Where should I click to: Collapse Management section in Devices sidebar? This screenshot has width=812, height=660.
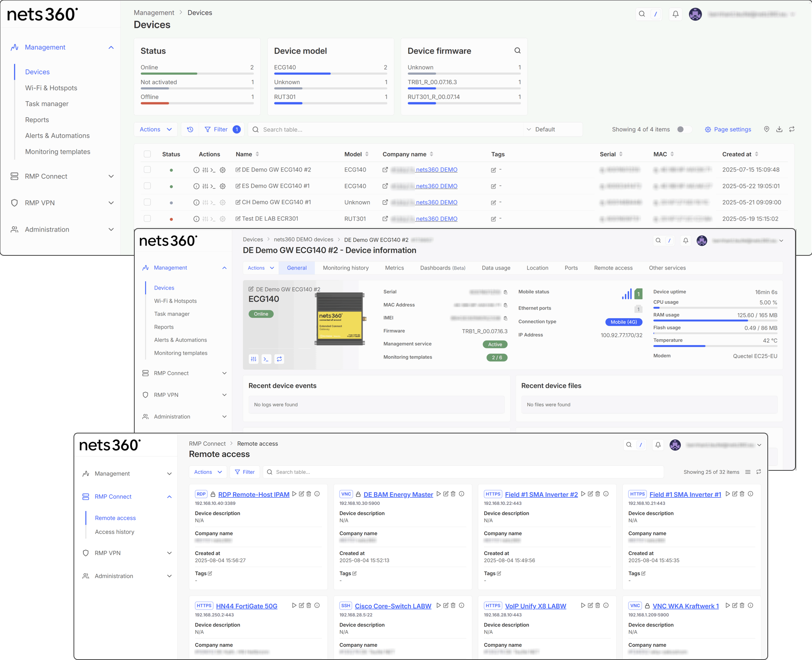[x=111, y=47]
